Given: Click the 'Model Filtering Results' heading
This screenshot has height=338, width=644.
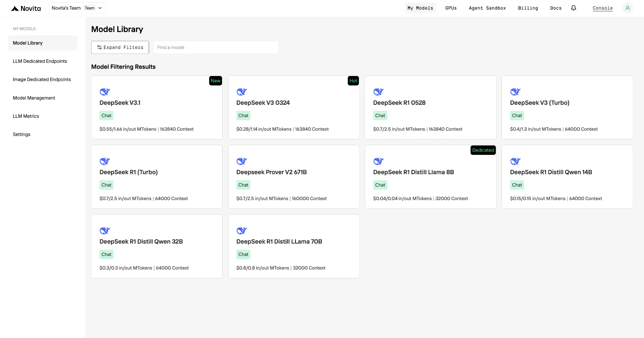Looking at the screenshot, I should pos(123,67).
